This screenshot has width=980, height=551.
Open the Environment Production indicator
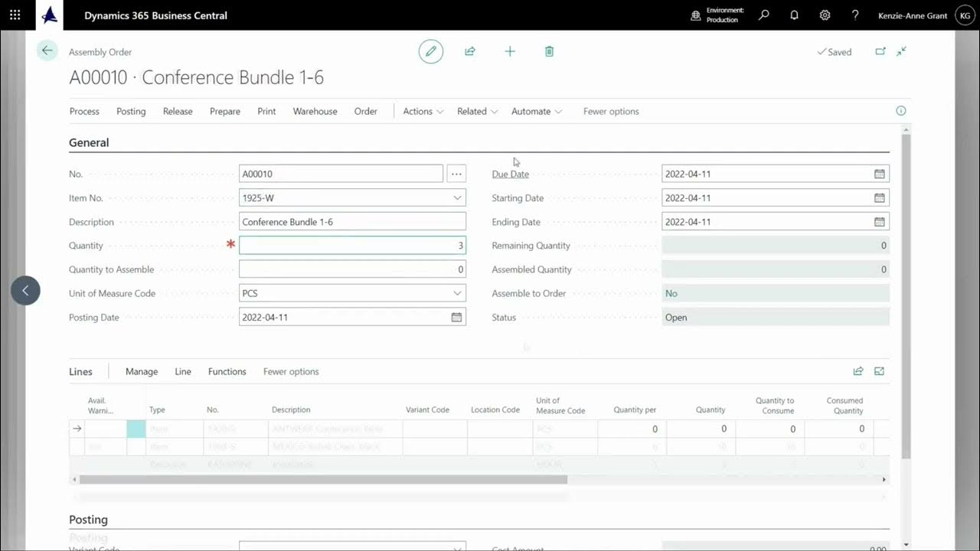tap(717, 15)
